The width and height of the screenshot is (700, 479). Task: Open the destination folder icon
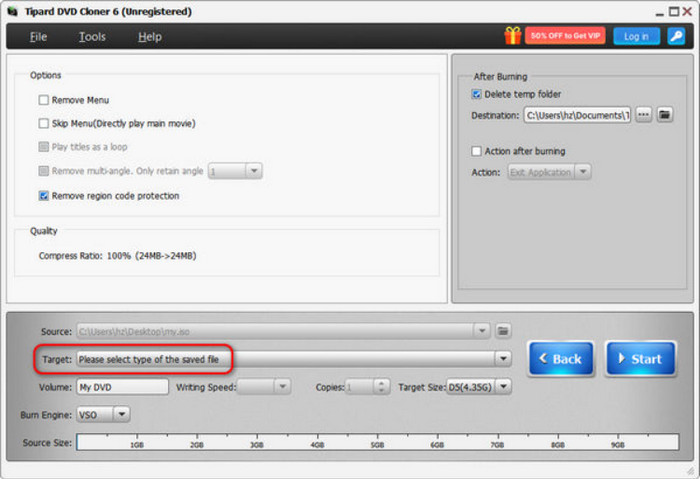664,115
